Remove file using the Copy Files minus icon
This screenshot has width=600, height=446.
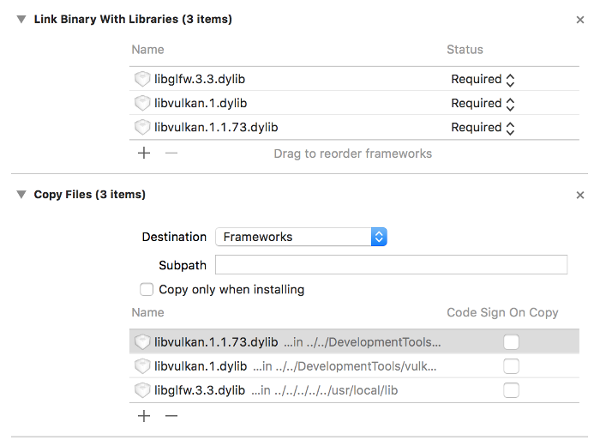tap(170, 415)
